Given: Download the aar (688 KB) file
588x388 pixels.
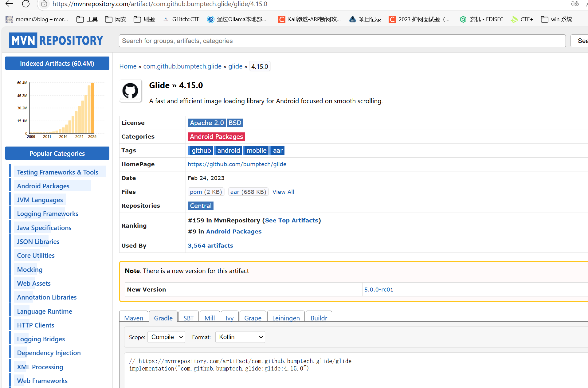Looking at the screenshot, I should 248,192.
